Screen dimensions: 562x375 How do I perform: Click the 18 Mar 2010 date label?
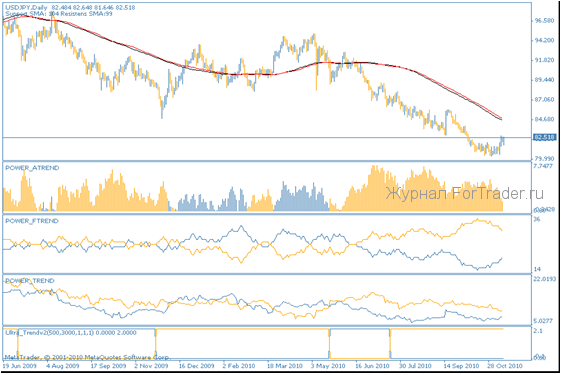(x=285, y=366)
